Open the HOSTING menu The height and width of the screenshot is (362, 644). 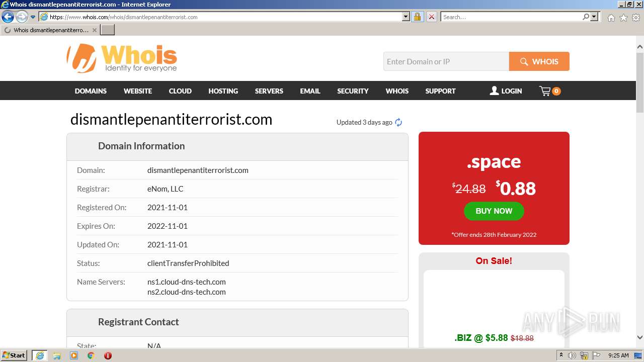[223, 91]
